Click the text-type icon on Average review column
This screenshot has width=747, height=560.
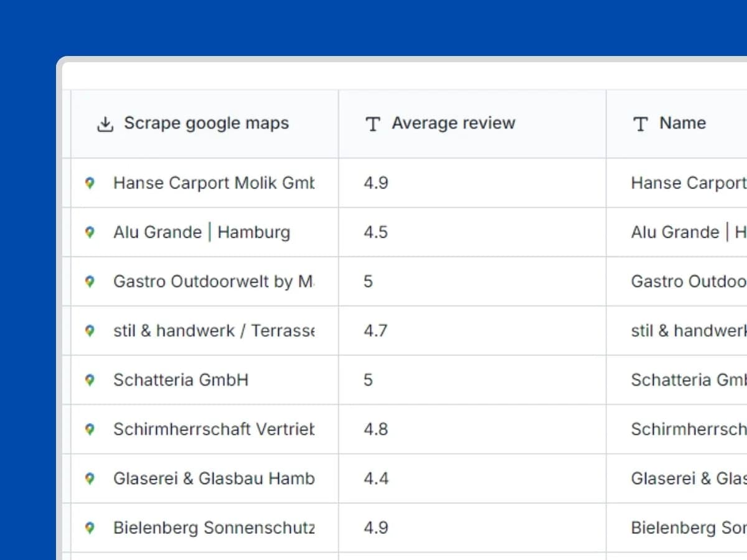tap(372, 123)
